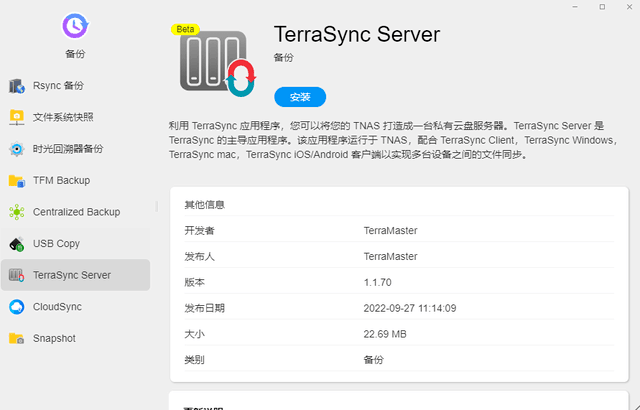Image resolution: width=640 pixels, height=410 pixels.
Task: Click the TerraSync Server title text
Action: tap(357, 34)
